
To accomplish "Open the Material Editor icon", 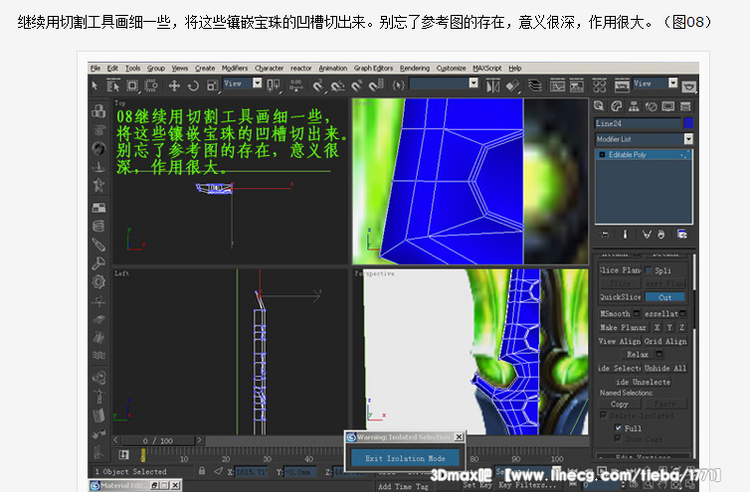I will tap(599, 86).
